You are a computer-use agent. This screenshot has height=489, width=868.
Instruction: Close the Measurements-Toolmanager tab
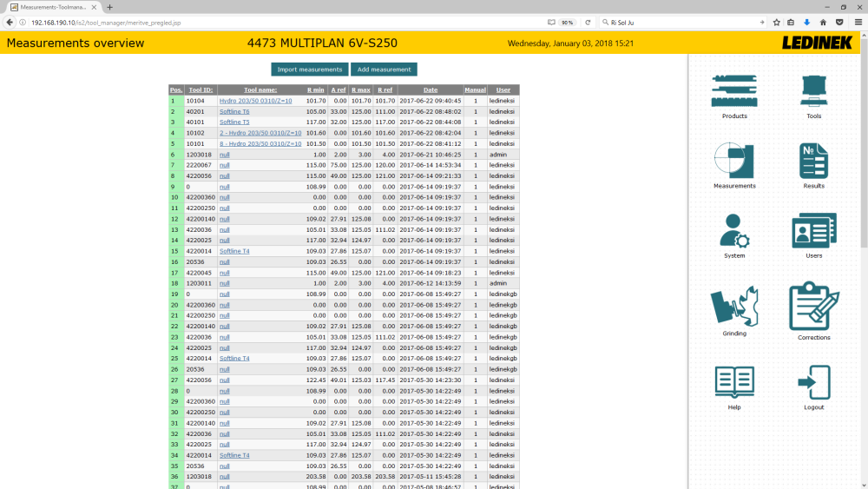[94, 7]
